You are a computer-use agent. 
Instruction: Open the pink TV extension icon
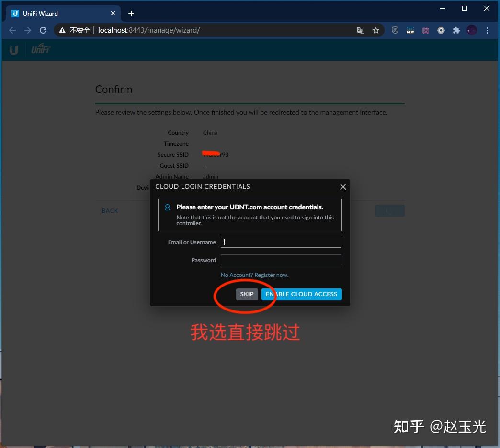tap(425, 30)
